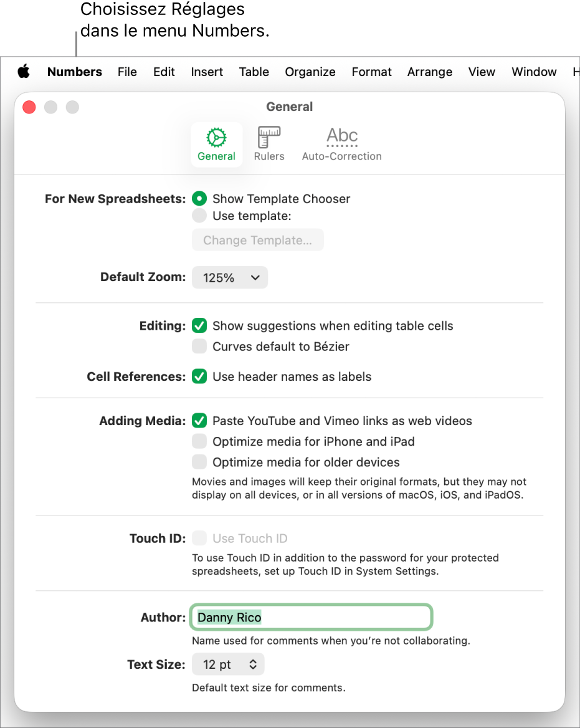Open the Format menu
Screen dimensions: 580x728
click(x=371, y=72)
